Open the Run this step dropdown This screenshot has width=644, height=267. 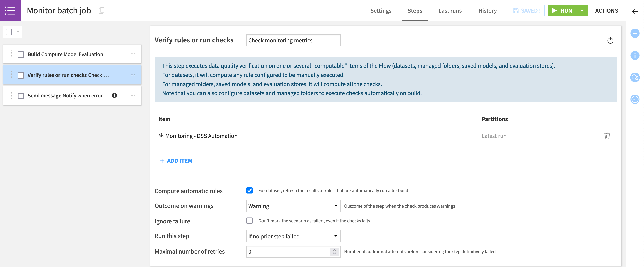(293, 236)
